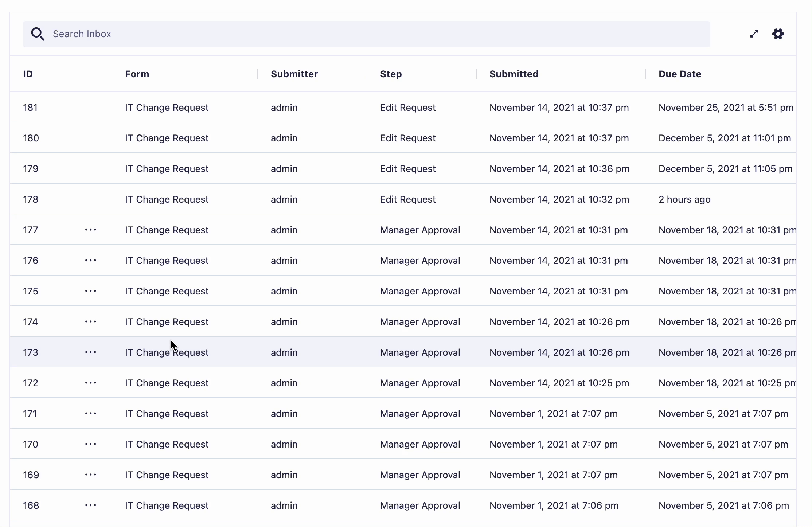
Task: Open the three-dot actions menu for entry 174
Action: point(90,321)
